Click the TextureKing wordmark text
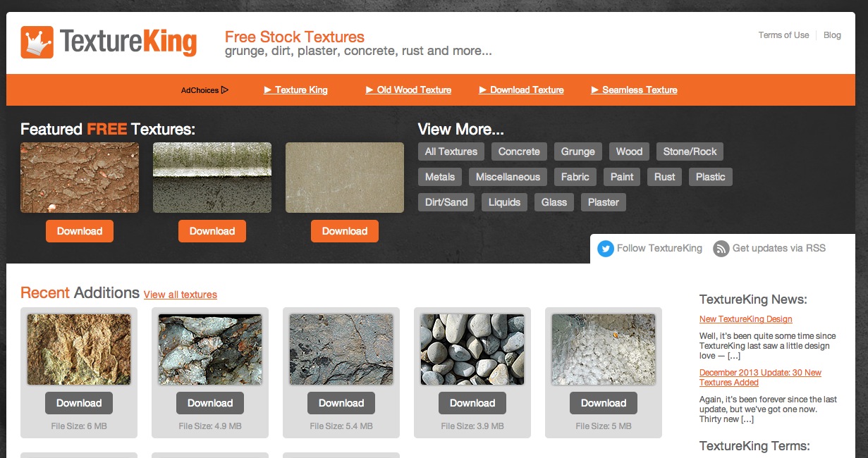This screenshot has height=458, width=868. pyautogui.click(x=128, y=42)
